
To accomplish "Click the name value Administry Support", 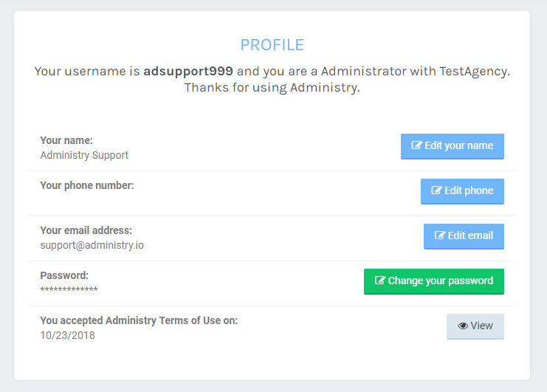I will (x=84, y=155).
